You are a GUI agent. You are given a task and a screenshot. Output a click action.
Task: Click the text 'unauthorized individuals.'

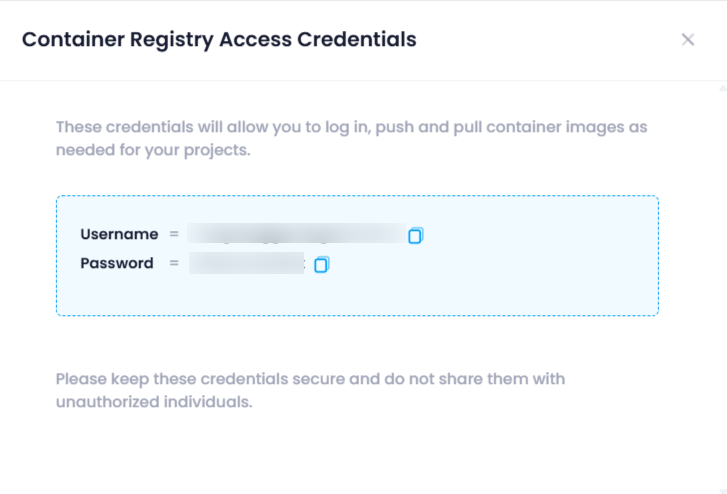154,402
